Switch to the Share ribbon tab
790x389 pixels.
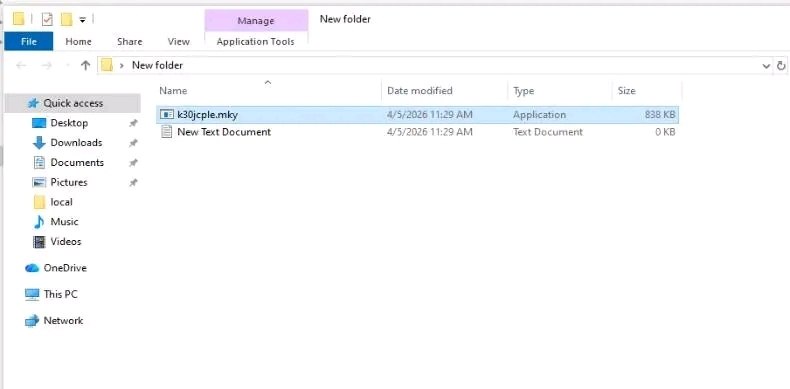(x=129, y=42)
